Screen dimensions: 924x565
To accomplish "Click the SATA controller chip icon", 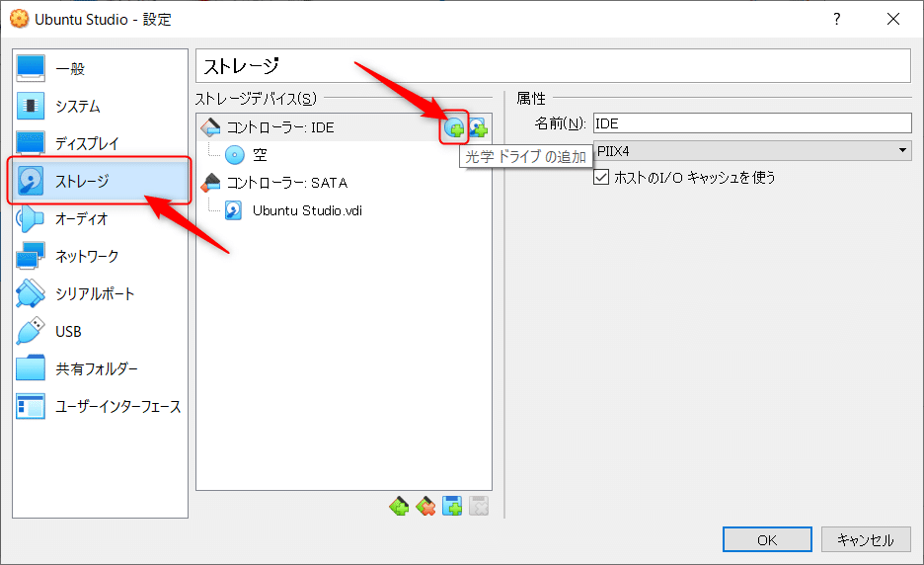I will 210,183.
